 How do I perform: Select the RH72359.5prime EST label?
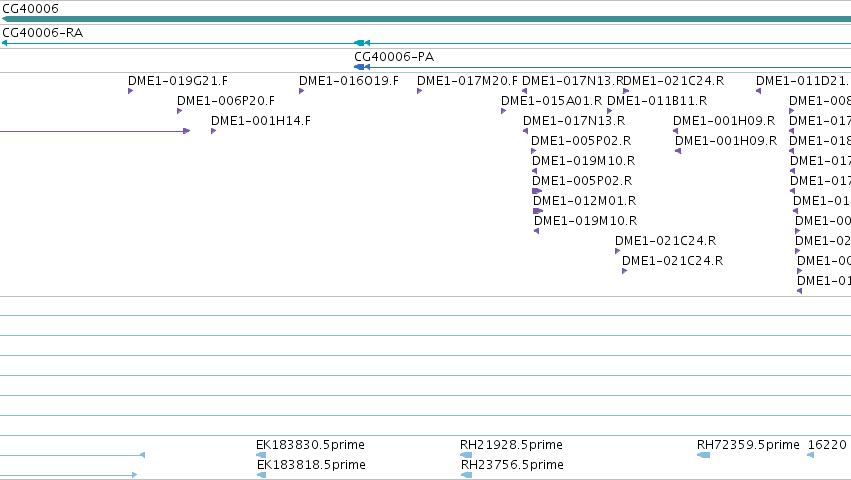coord(748,445)
